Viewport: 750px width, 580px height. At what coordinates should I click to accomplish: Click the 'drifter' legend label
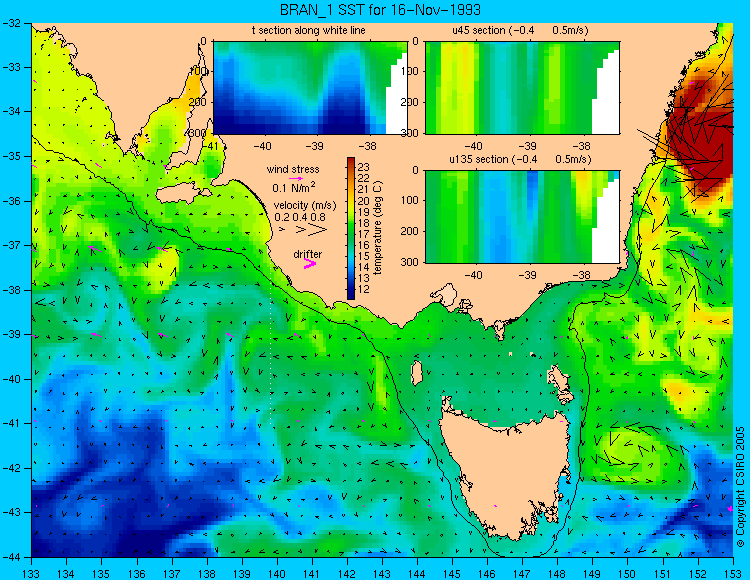[308, 254]
